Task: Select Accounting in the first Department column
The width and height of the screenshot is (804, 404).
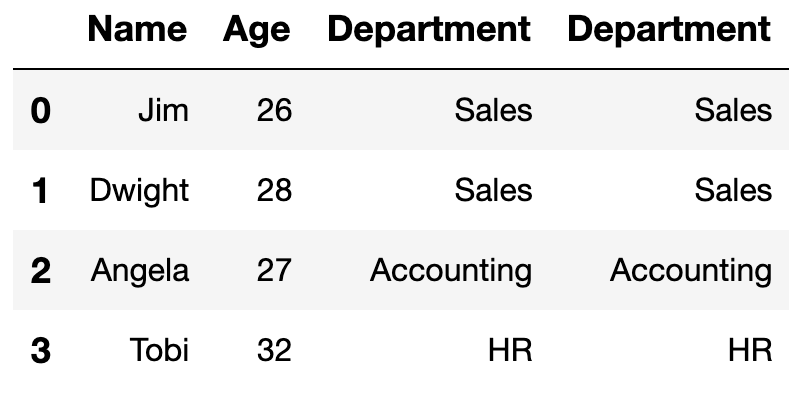Action: tap(451, 272)
